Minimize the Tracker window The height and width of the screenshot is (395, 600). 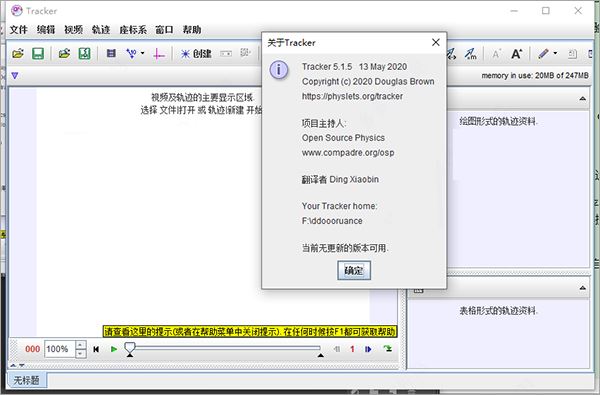click(514, 11)
